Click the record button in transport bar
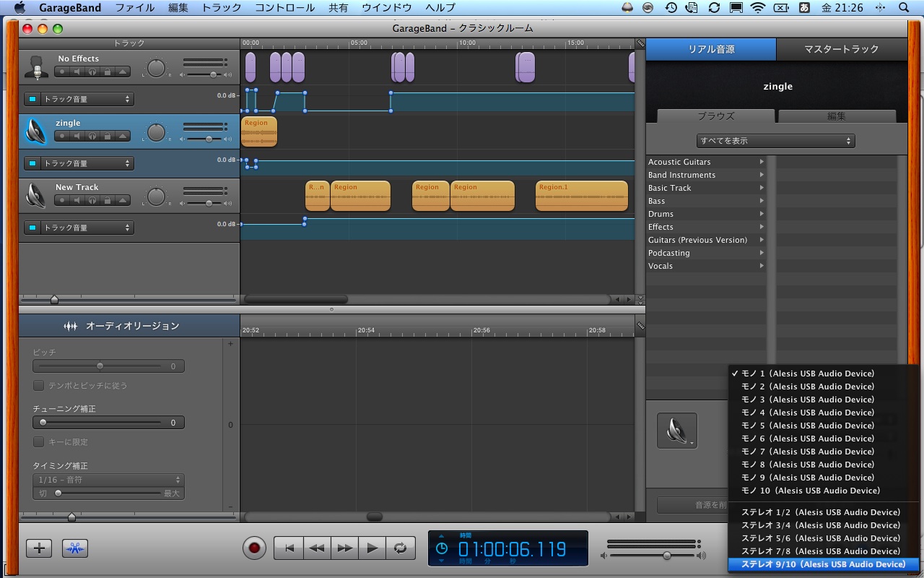This screenshot has width=924, height=578. coord(254,548)
